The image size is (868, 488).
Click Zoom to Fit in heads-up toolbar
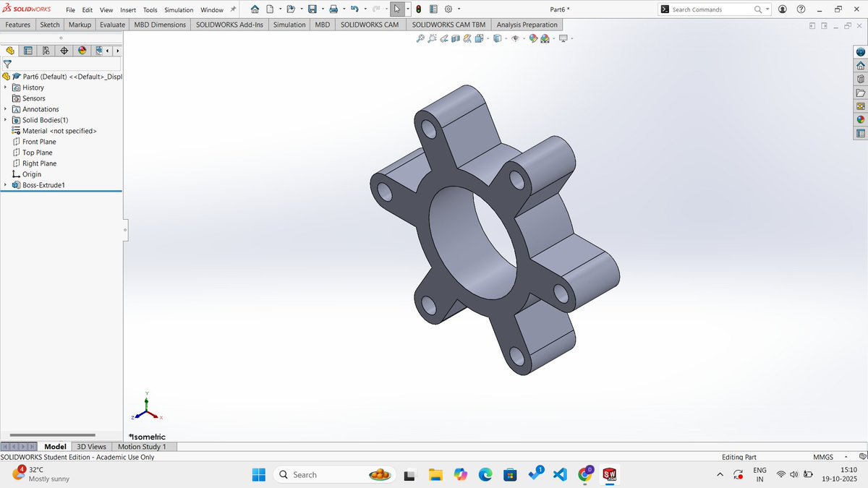[x=420, y=38]
